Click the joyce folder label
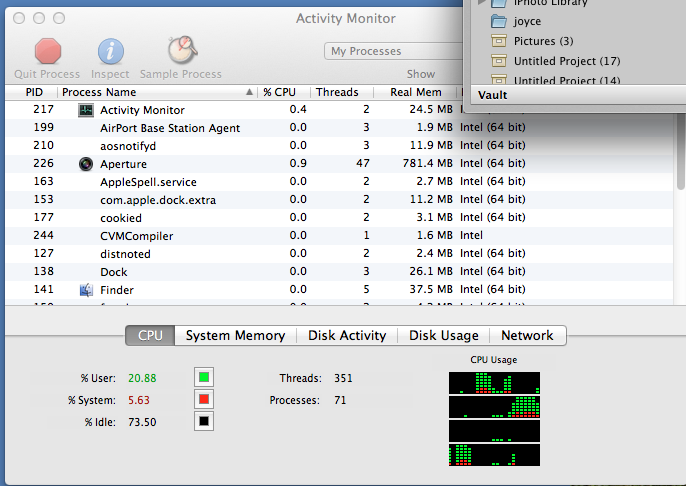Viewport: 686px width, 486px height. point(527,21)
